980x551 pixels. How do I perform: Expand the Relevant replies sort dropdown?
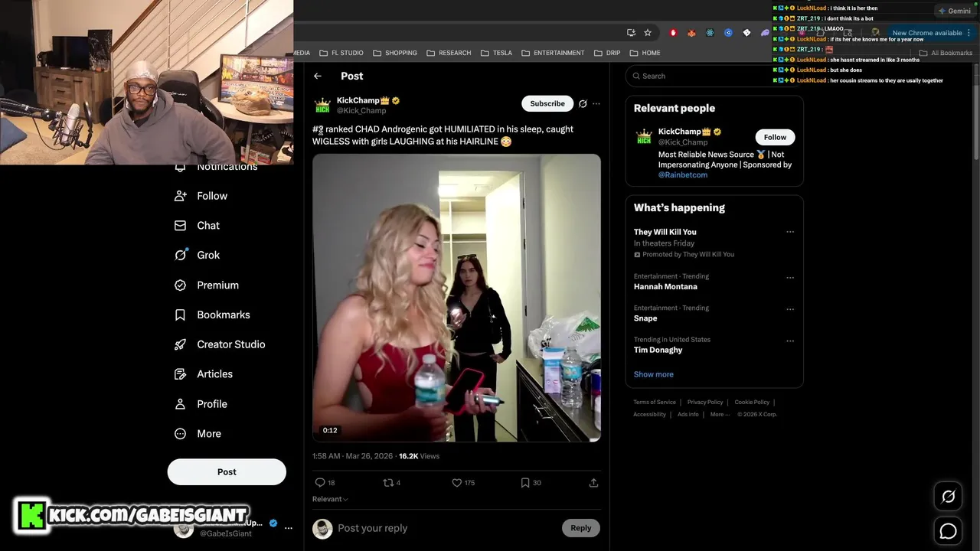tap(330, 499)
